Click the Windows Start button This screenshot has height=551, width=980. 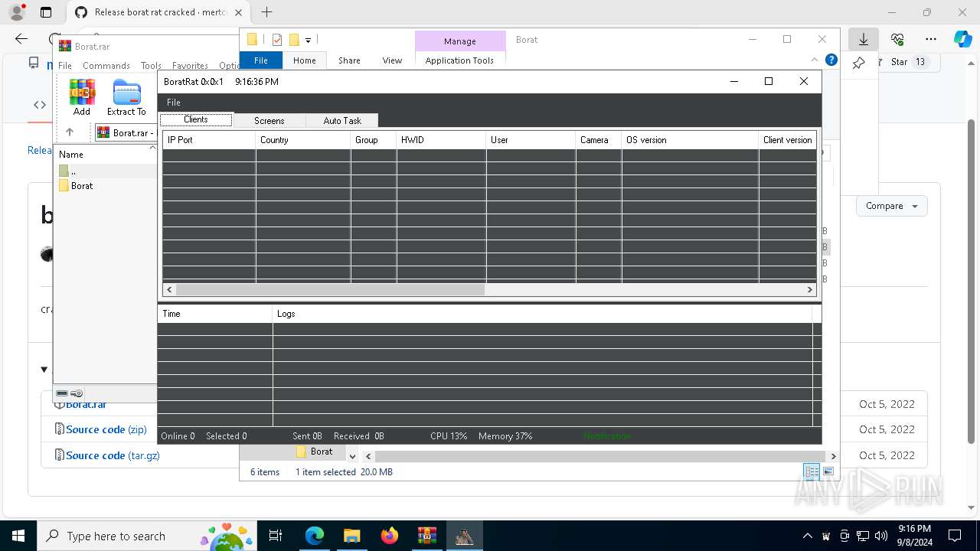(x=18, y=536)
